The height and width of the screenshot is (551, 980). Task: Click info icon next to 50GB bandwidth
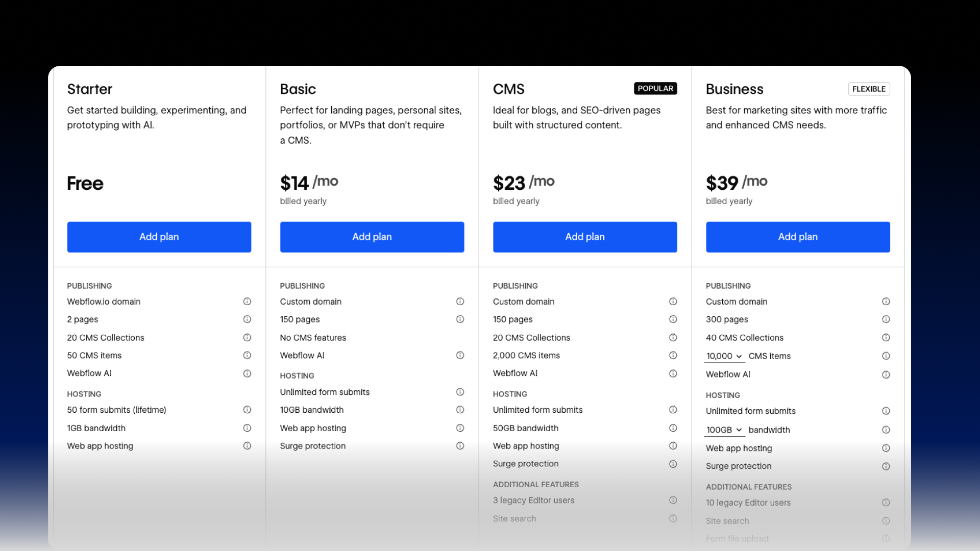click(x=673, y=428)
